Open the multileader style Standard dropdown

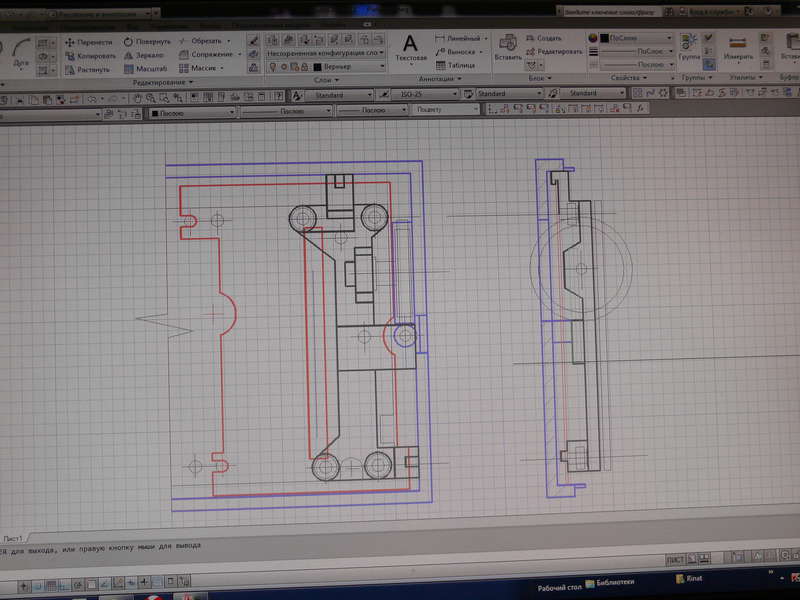point(593,93)
